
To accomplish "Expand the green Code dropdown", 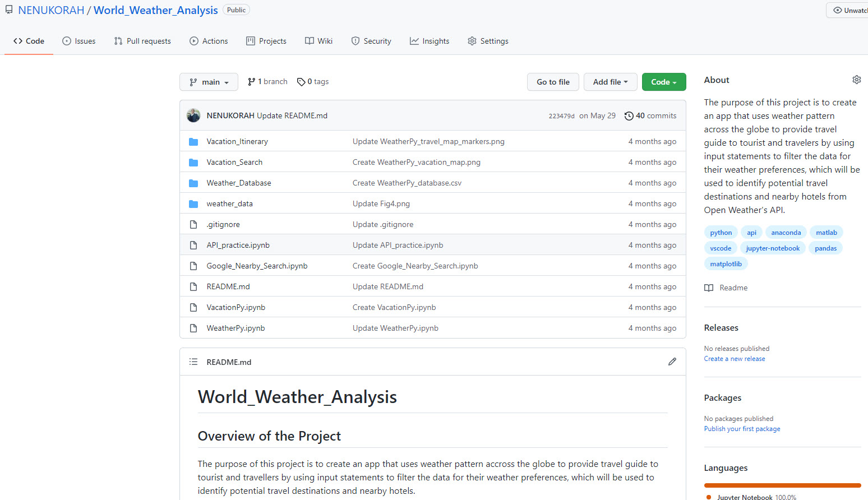I will [x=663, y=82].
